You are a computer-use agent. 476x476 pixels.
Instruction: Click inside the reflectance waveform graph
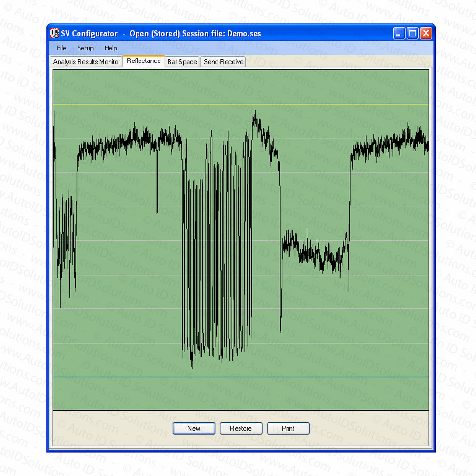[241, 240]
